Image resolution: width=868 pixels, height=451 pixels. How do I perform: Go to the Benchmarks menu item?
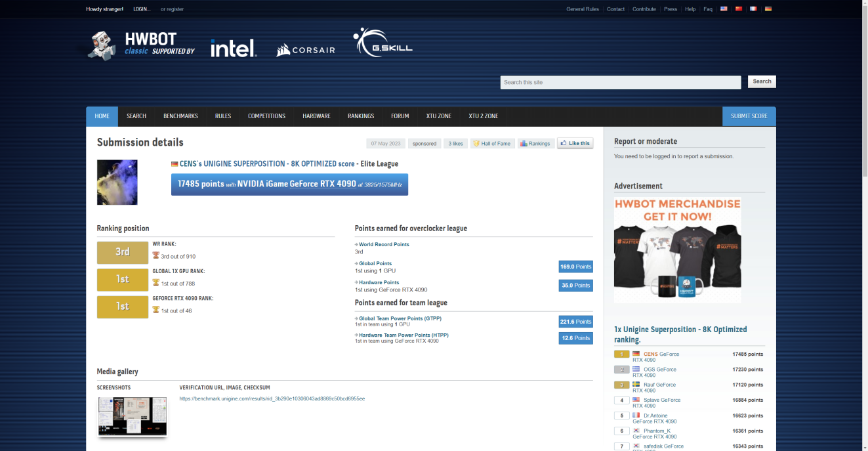[180, 116]
